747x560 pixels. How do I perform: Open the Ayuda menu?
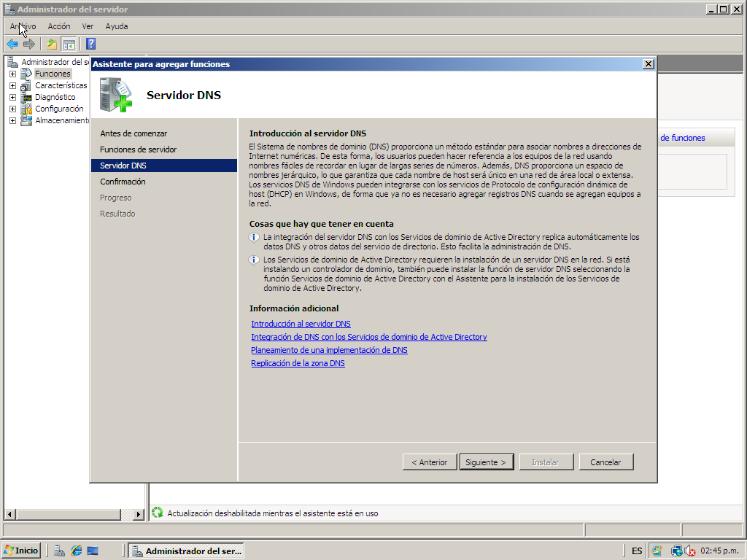(x=117, y=26)
